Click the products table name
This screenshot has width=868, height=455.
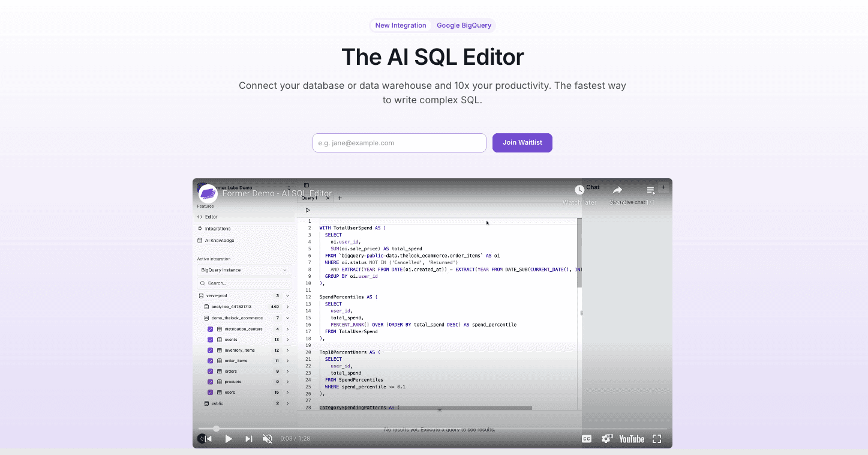click(x=233, y=382)
